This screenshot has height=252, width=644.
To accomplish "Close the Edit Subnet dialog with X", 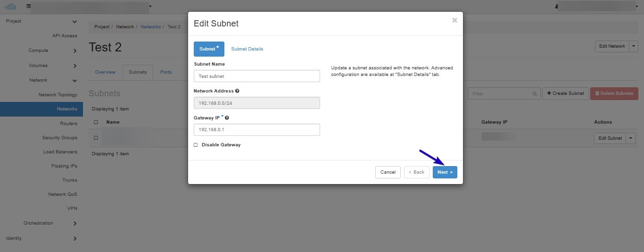I will point(454,20).
